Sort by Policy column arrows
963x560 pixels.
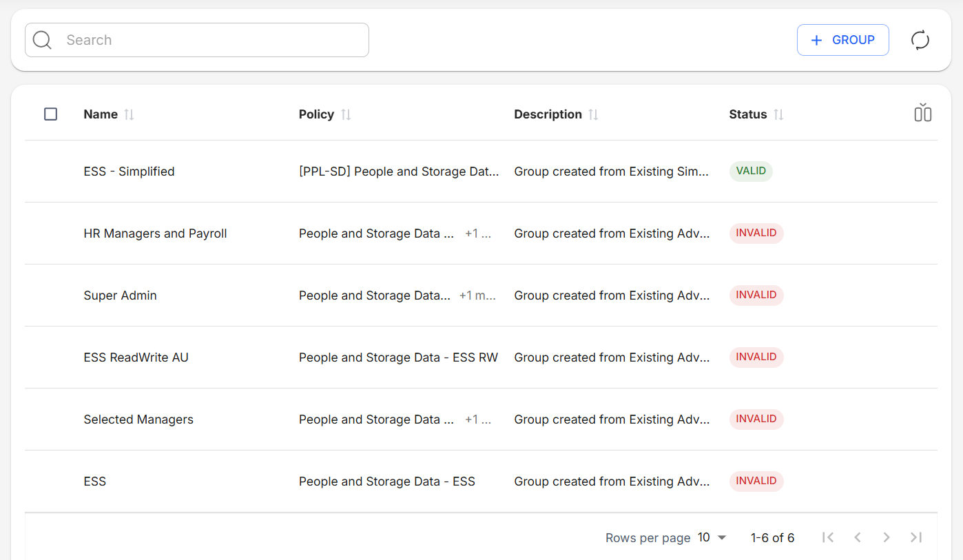click(x=346, y=114)
